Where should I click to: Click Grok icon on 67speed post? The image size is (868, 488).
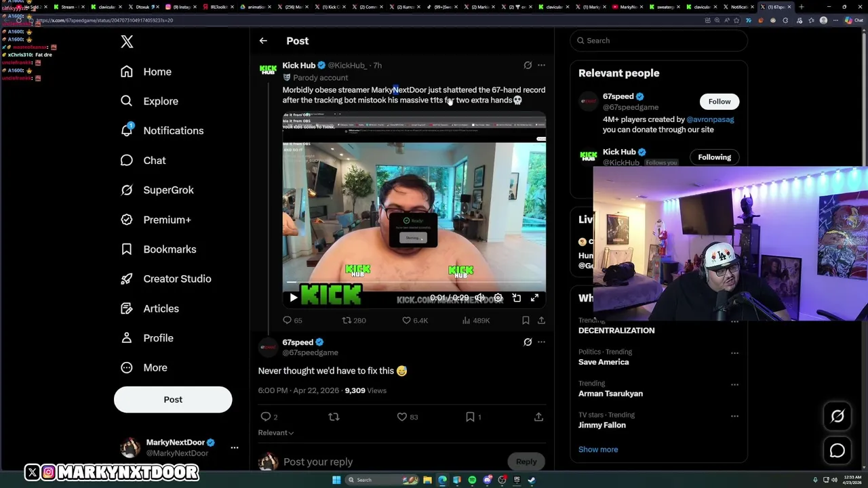pos(528,342)
